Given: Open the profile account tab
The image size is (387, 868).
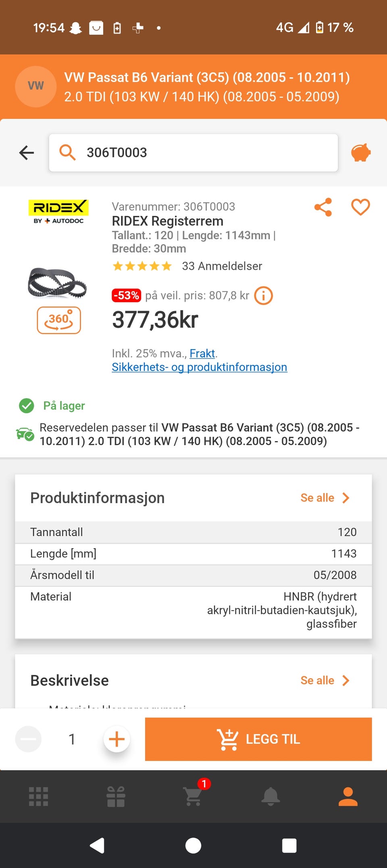Looking at the screenshot, I should tap(348, 796).
